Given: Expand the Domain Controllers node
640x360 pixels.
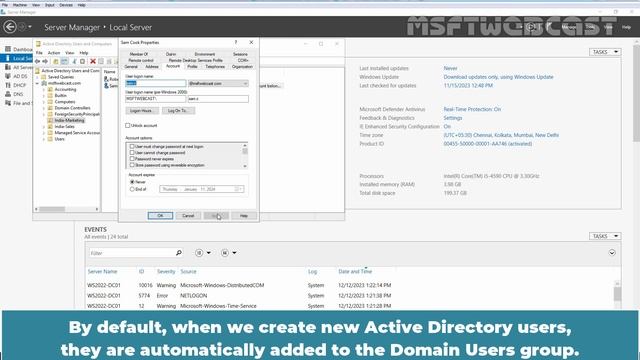Looking at the screenshot, I should click(44, 108).
